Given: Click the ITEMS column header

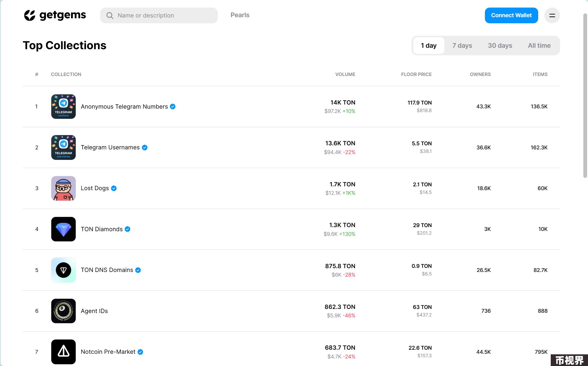Looking at the screenshot, I should 540,74.
